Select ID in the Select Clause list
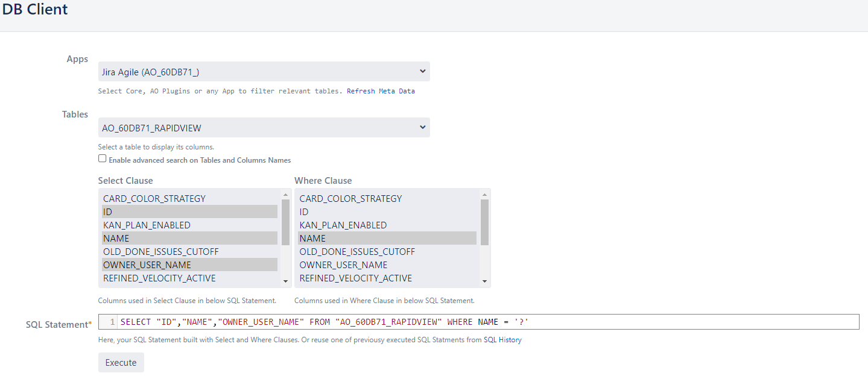 coord(108,212)
